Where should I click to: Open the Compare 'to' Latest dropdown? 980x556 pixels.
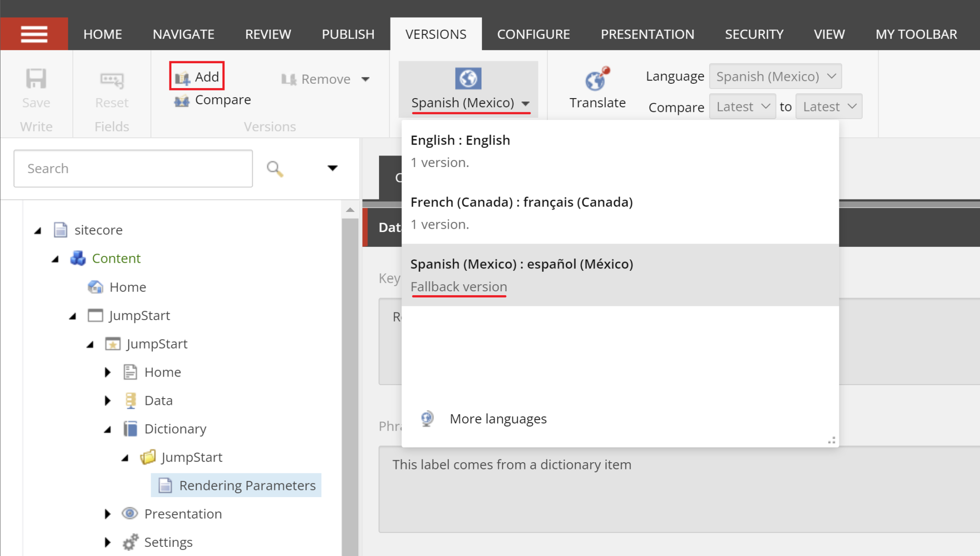click(x=828, y=106)
